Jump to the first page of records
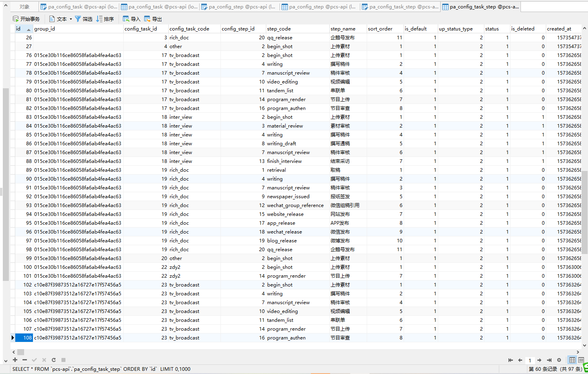This screenshot has height=374, width=588. coord(510,360)
